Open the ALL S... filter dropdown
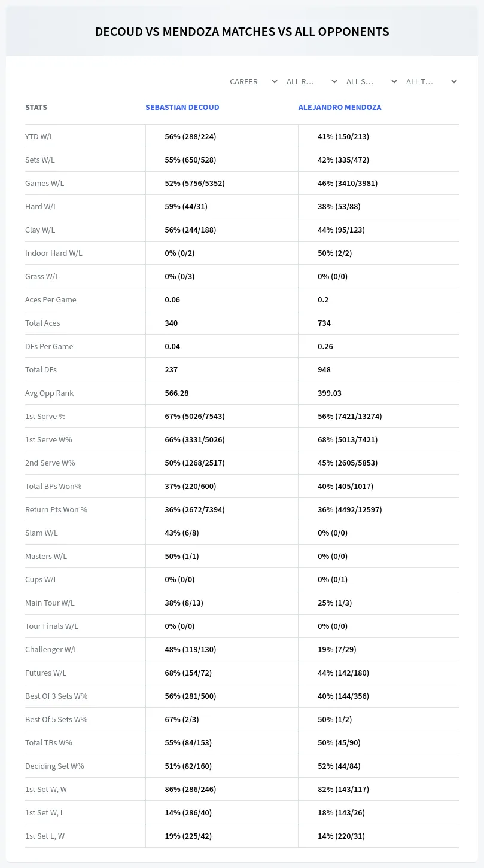Screen dimensions: 484x868 coord(372,81)
